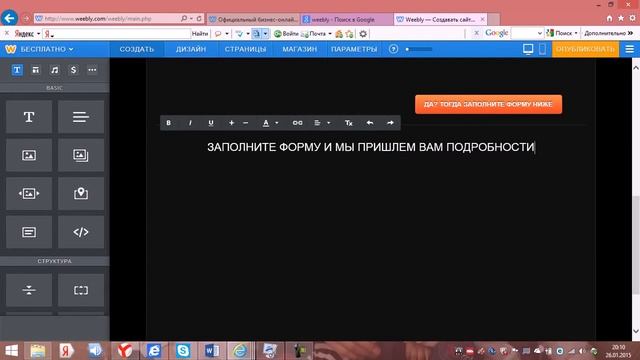Open Дополнительно in Google toolbar

pyautogui.click(x=608, y=33)
